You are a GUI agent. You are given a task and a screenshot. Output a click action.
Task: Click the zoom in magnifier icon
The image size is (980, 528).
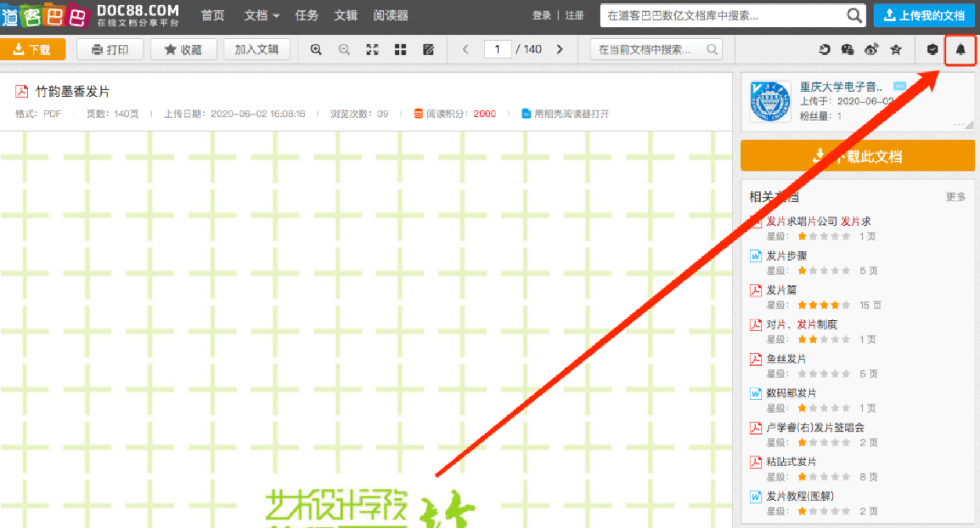(x=316, y=49)
